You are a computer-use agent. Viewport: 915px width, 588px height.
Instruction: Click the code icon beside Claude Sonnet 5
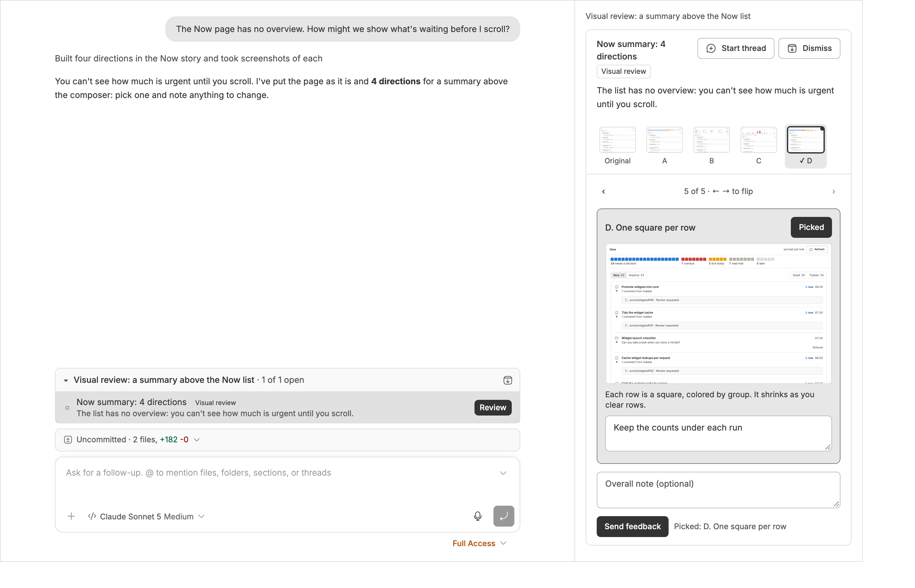(92, 516)
